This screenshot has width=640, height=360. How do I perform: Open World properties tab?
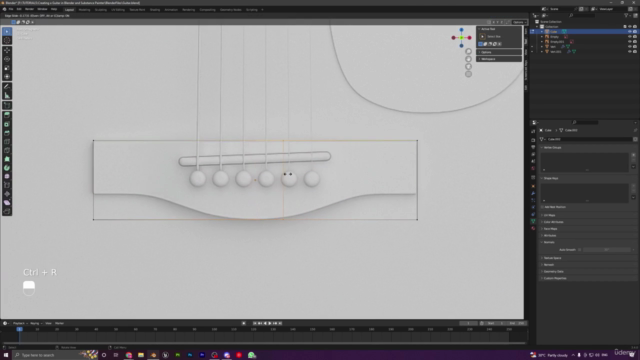tap(533, 168)
